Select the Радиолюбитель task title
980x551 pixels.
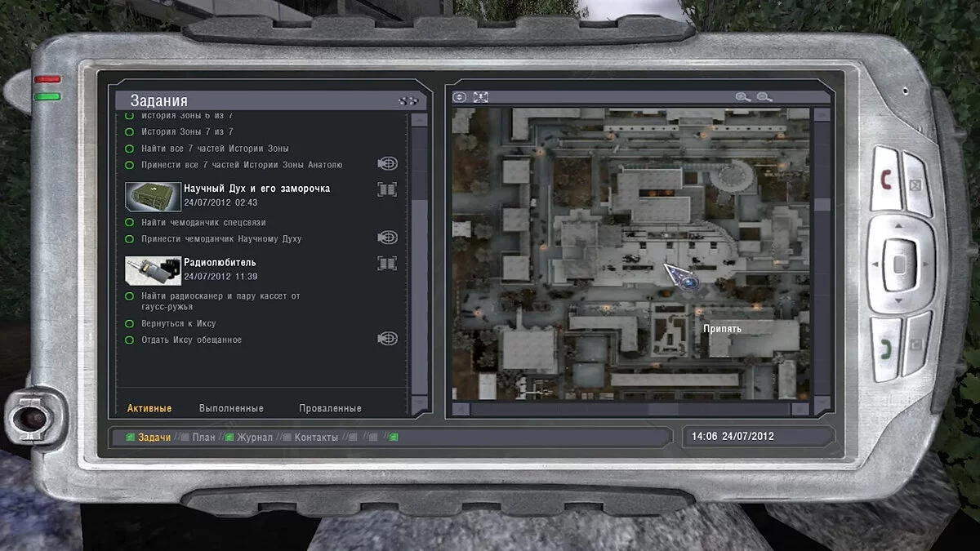(220, 262)
